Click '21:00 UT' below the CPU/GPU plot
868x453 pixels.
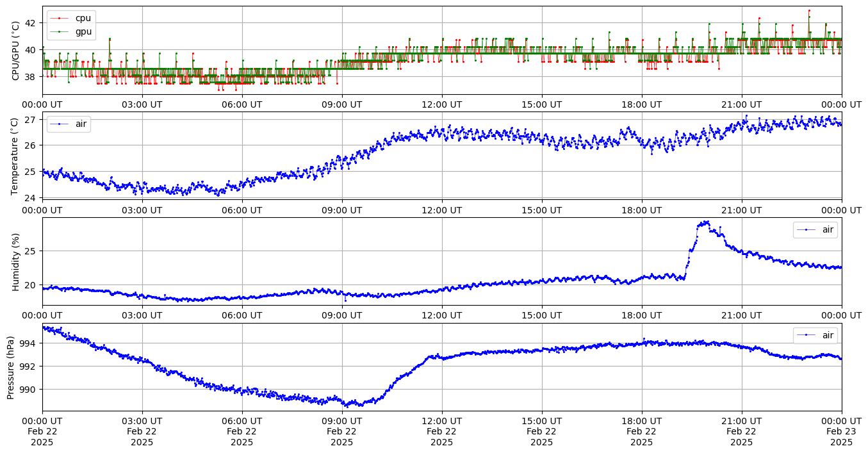742,104
